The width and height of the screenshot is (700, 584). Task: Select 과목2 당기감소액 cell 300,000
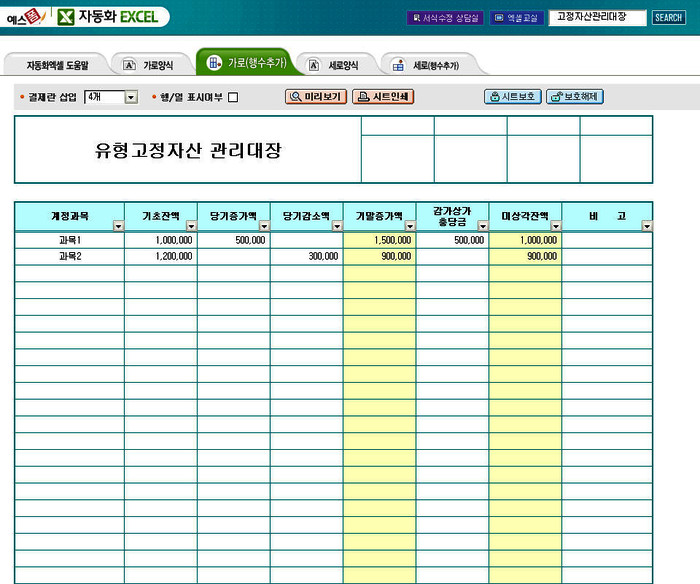coord(307,256)
